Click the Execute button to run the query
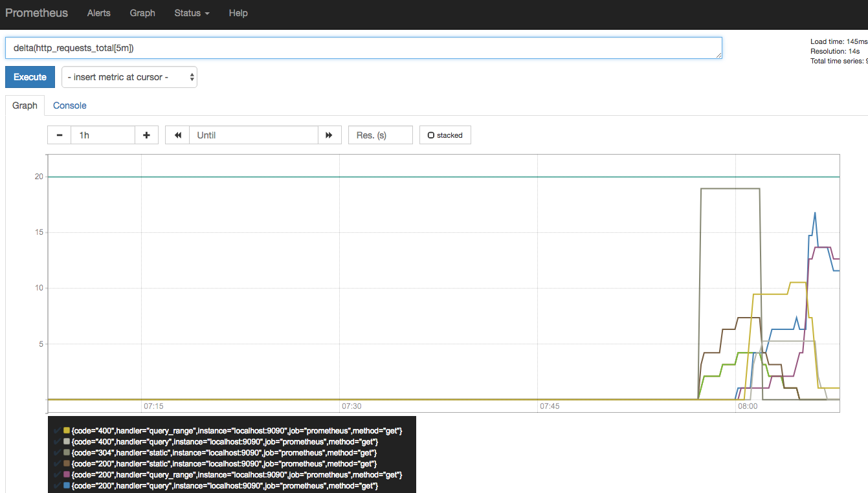 coord(30,76)
